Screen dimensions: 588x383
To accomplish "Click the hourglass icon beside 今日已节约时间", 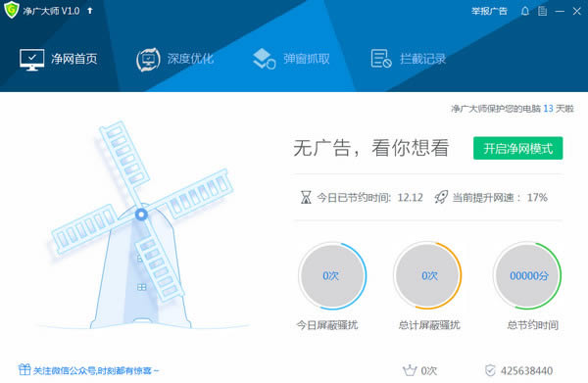I will click(306, 197).
